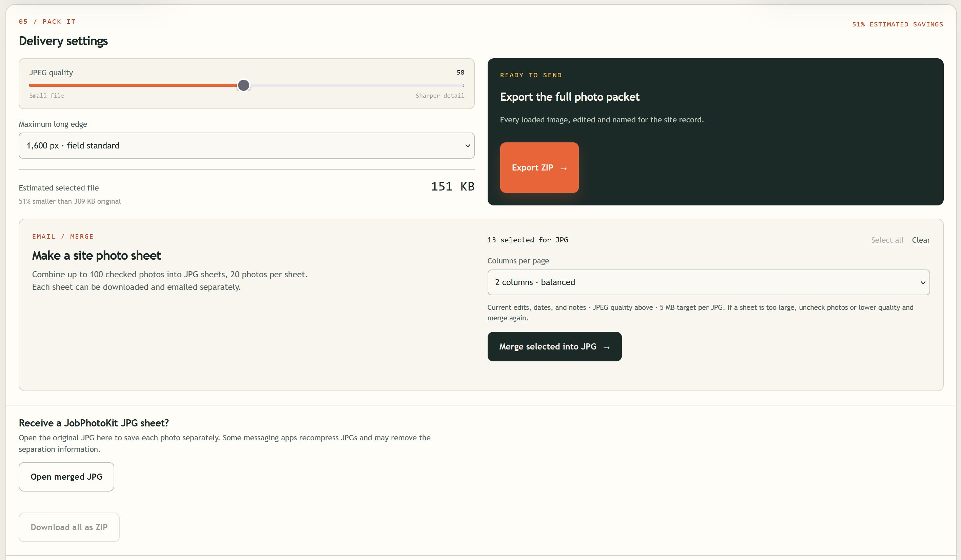Screen dimensions: 961x560
Task: Click the 51% ESTIMATED SAVINGS label
Action: 897,24
